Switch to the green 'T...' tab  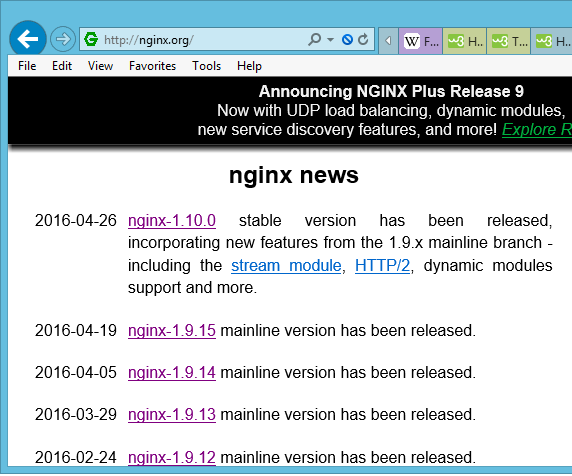[508, 41]
